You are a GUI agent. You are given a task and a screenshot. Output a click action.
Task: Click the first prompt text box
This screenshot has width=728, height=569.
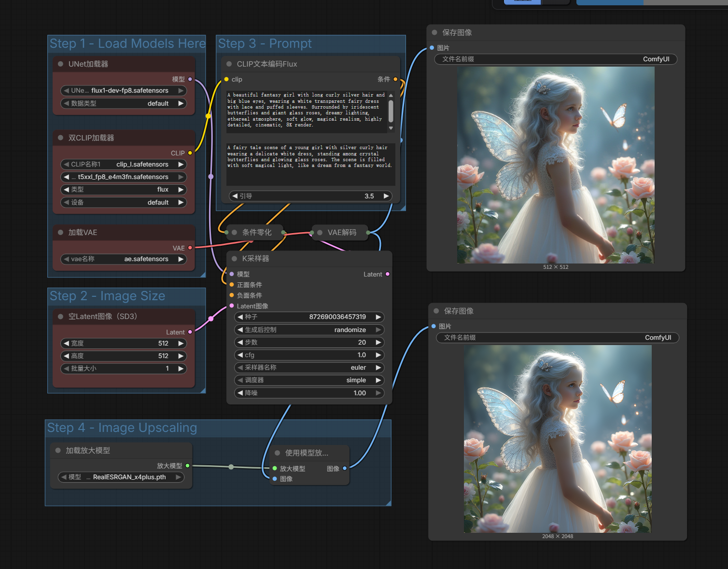[306, 111]
